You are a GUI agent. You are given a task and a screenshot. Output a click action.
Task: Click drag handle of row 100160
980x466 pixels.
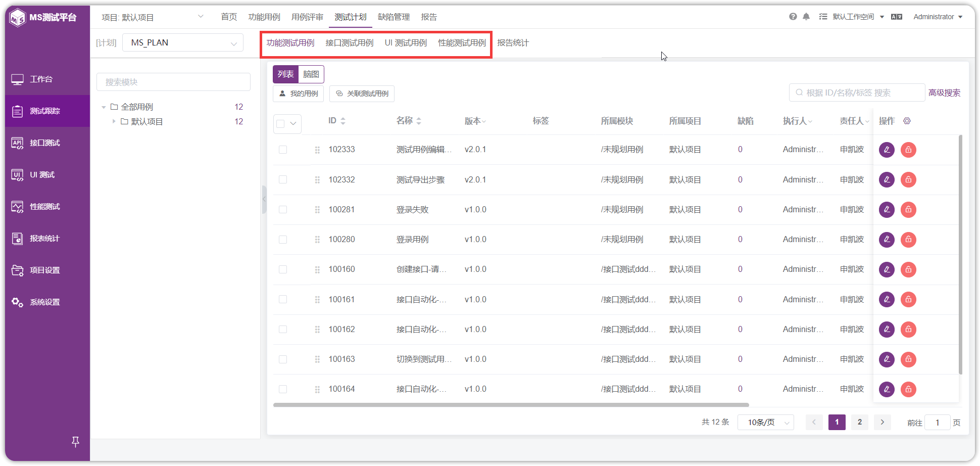(x=317, y=270)
